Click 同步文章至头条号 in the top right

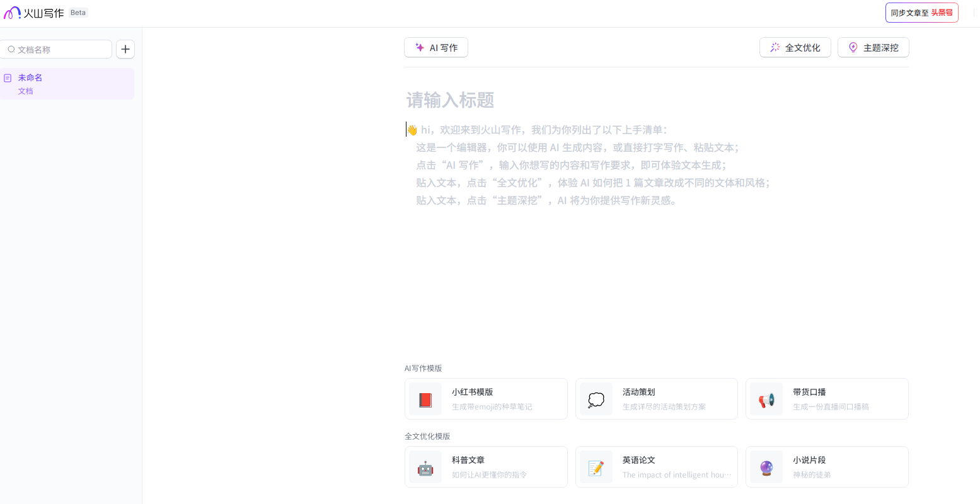(921, 12)
